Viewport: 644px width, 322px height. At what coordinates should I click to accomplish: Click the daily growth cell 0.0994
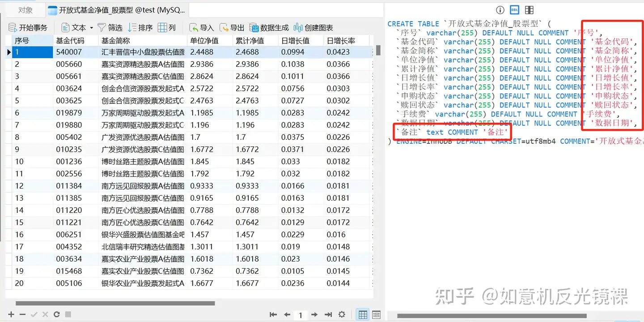point(301,52)
